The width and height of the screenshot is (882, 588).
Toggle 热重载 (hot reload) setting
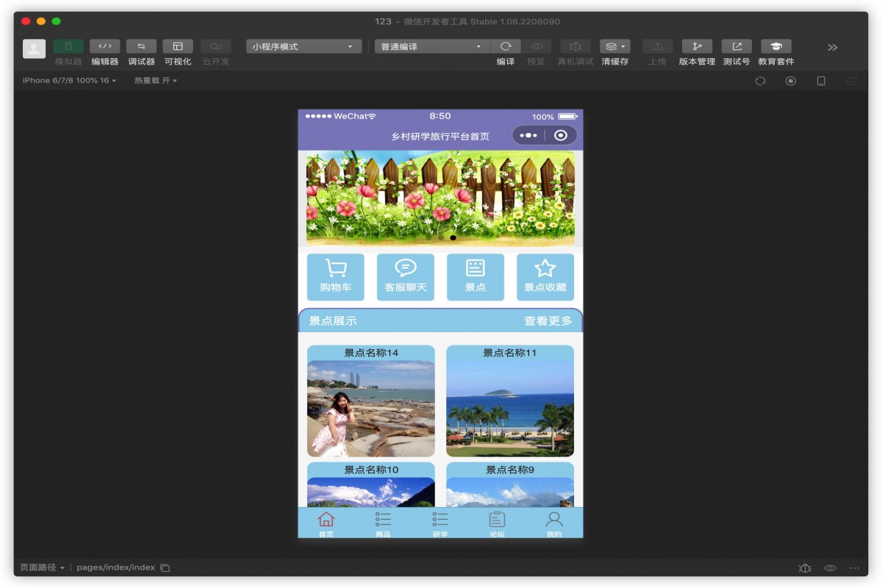154,81
